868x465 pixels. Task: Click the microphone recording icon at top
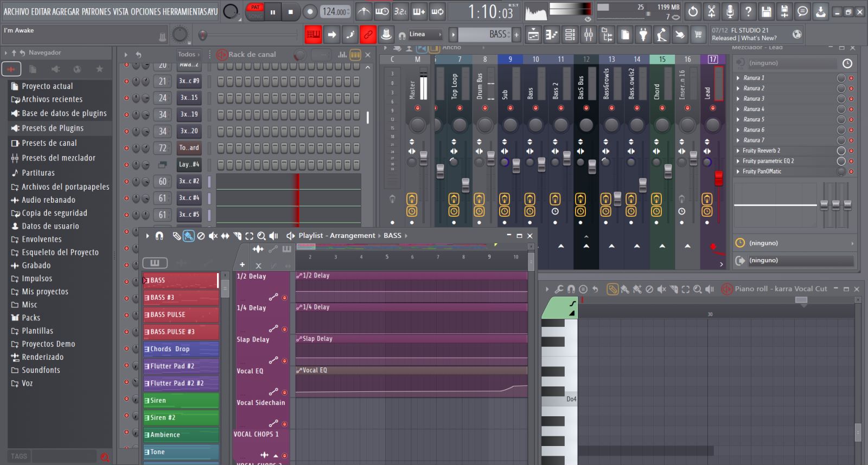[x=730, y=11]
